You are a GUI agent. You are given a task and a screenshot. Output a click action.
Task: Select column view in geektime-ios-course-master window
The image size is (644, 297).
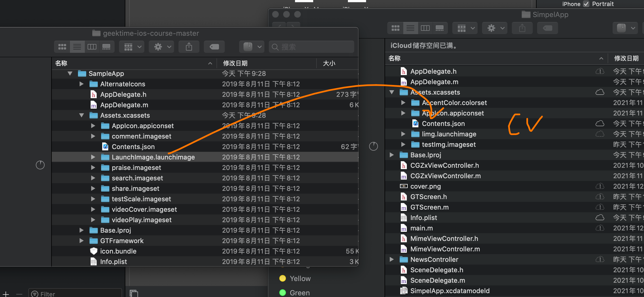92,47
